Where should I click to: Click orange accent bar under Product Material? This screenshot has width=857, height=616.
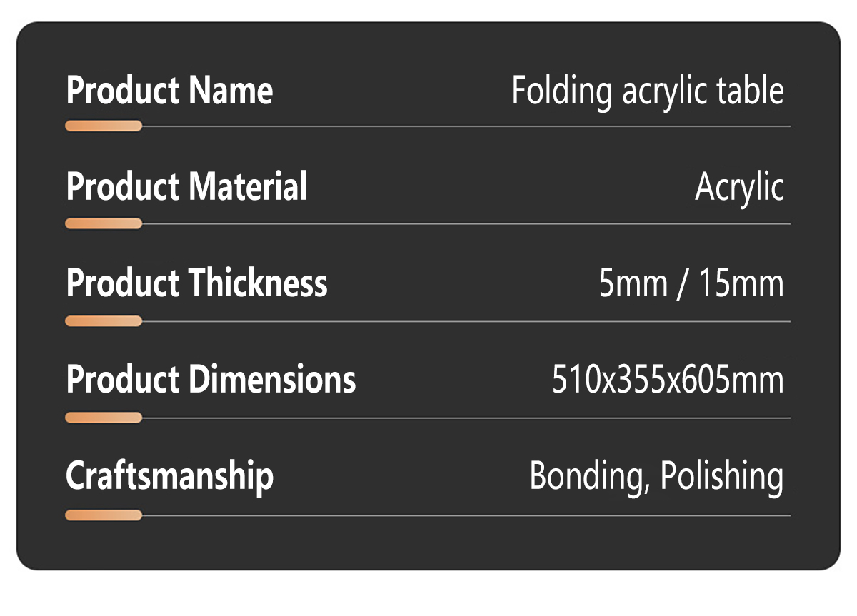104,223
